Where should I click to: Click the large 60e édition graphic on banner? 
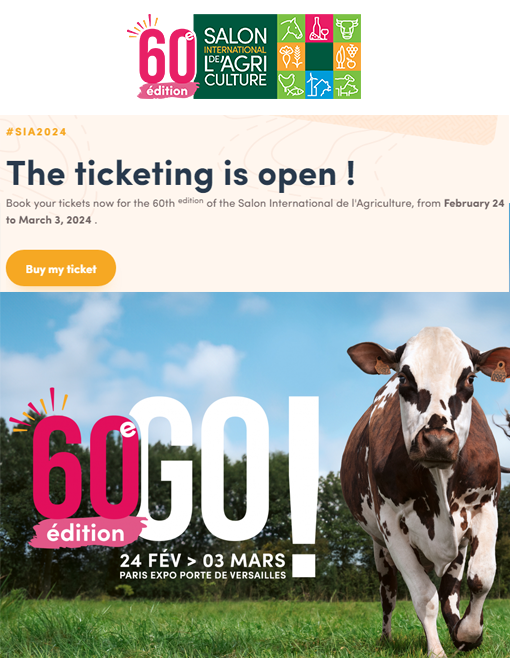point(80,470)
